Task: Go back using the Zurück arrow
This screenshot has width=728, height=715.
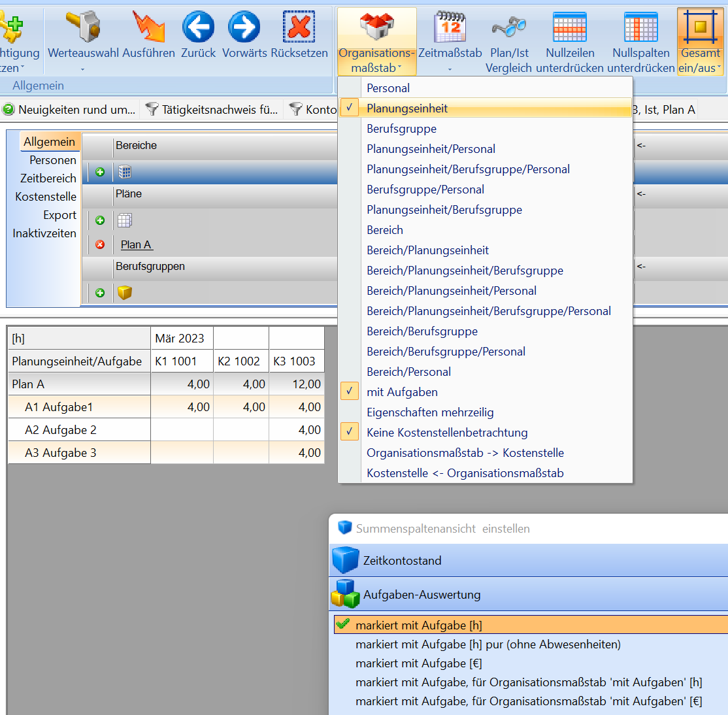Action: coord(198,27)
